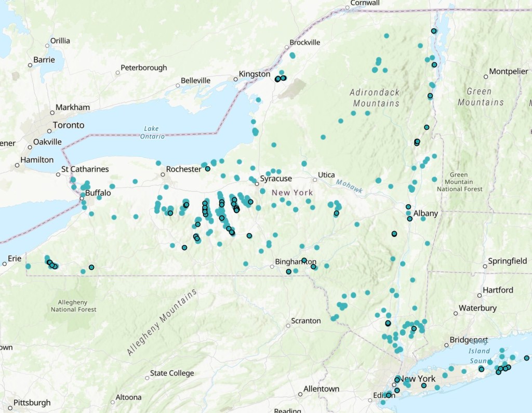Click the Scranton city marker circle
This screenshot has width=532, height=413.
pyautogui.click(x=288, y=326)
